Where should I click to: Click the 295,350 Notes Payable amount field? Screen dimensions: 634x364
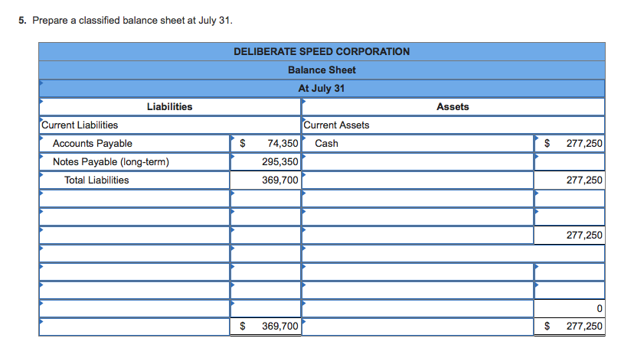coord(266,161)
